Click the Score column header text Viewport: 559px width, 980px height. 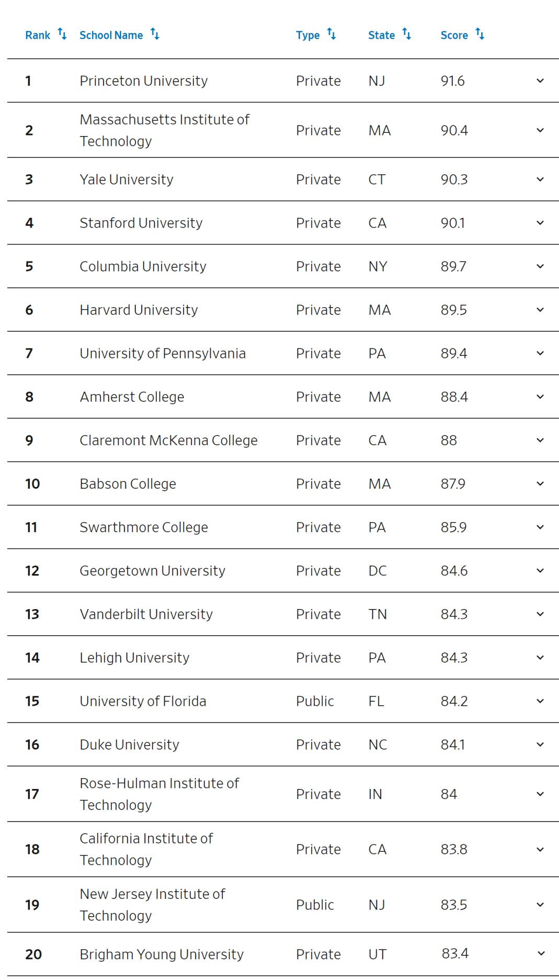tap(454, 35)
